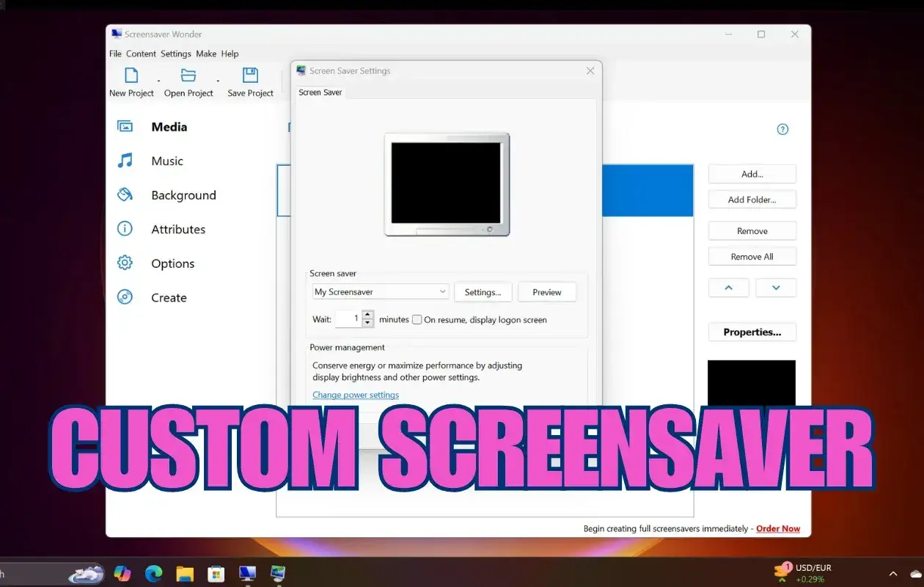This screenshot has width=924, height=587.
Task: Save Project using the toolbar icon
Action: click(x=250, y=76)
